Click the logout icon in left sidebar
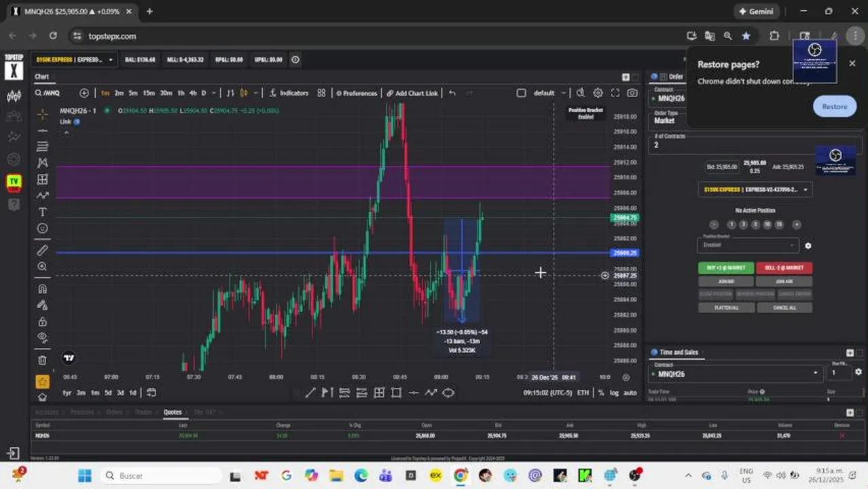Viewport: 868px width, 489px height. click(14, 453)
